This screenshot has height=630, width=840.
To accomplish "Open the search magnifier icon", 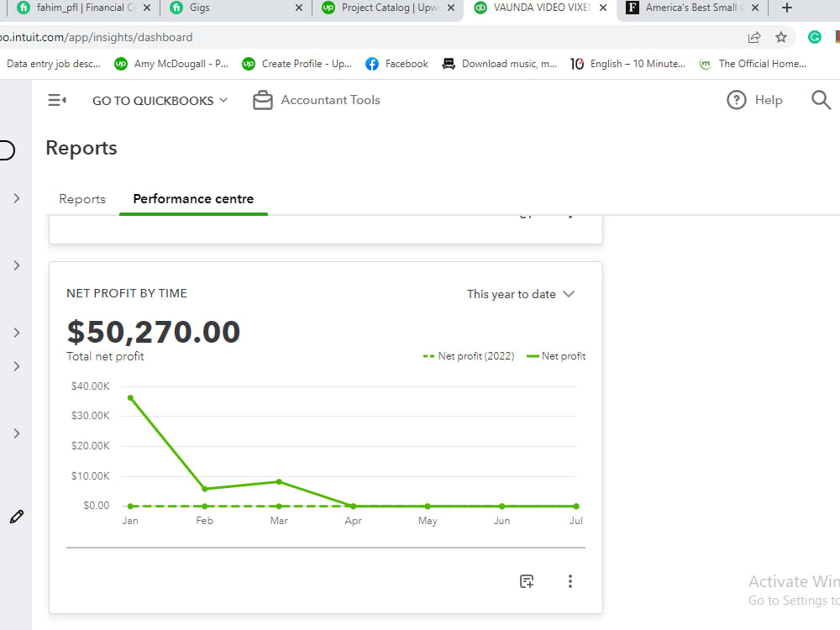I will 820,100.
